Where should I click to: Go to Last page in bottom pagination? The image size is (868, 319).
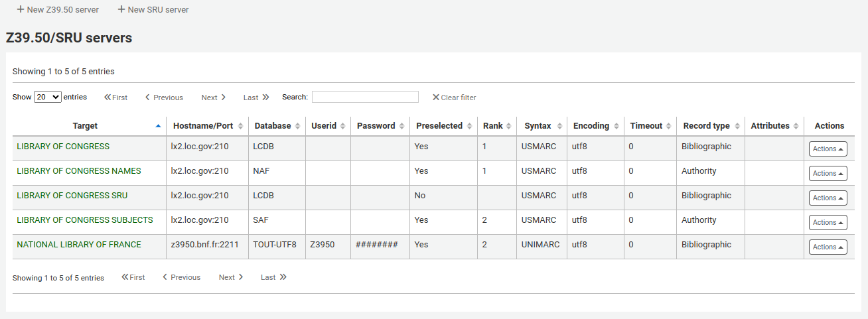(273, 277)
